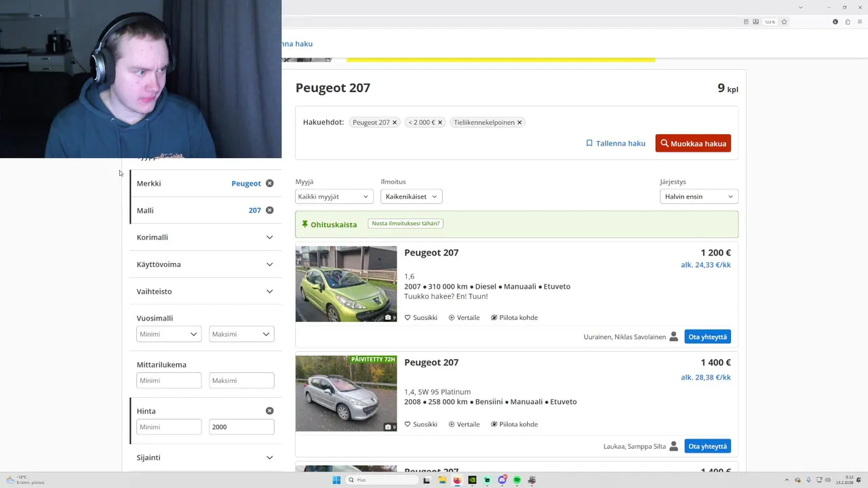Open green Peugeot 207 listing thumbnail
Screen dimensions: 868x488
point(346,284)
